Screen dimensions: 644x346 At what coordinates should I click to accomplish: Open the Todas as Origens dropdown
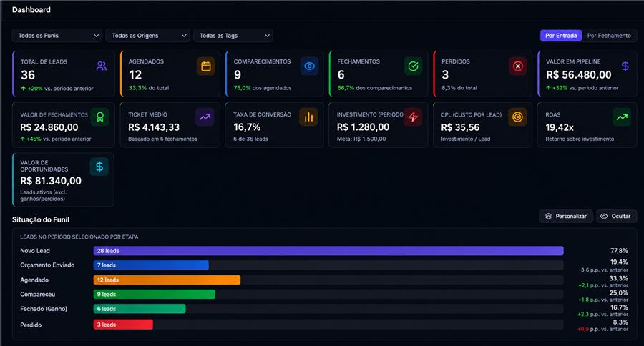tap(148, 36)
